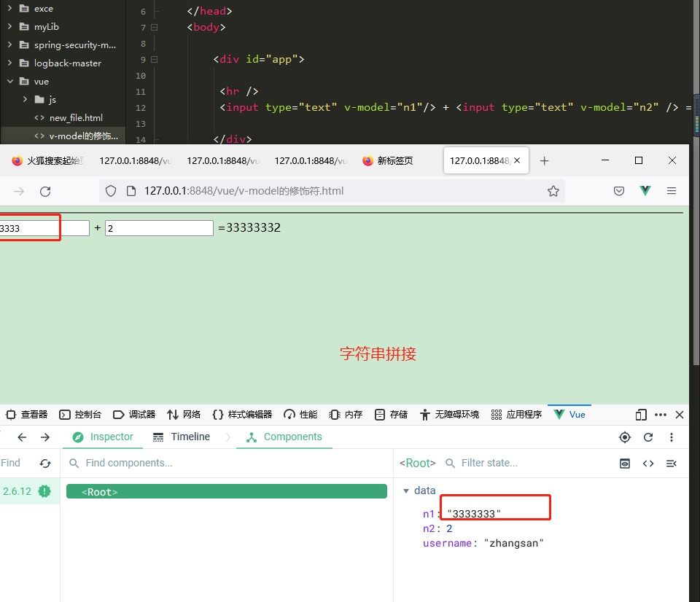Reload the current page
The image size is (700, 602).
[45, 192]
